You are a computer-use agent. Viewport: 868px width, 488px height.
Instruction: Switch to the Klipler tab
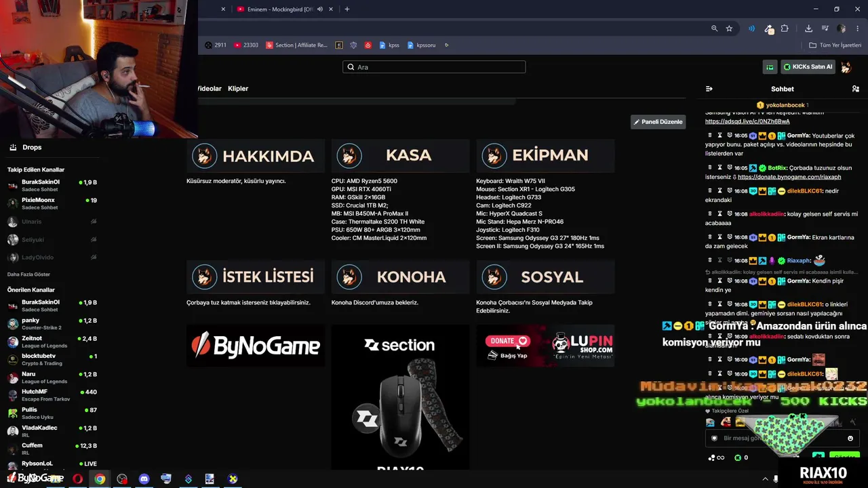point(238,89)
